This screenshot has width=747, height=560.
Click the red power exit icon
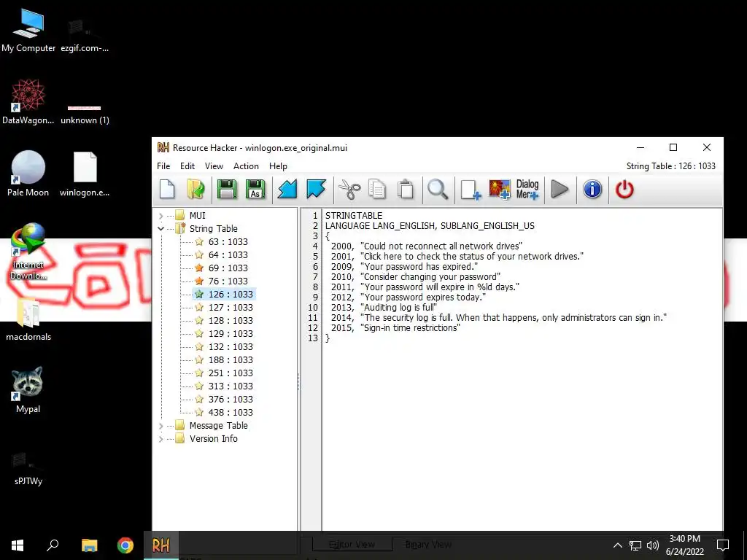tap(624, 190)
